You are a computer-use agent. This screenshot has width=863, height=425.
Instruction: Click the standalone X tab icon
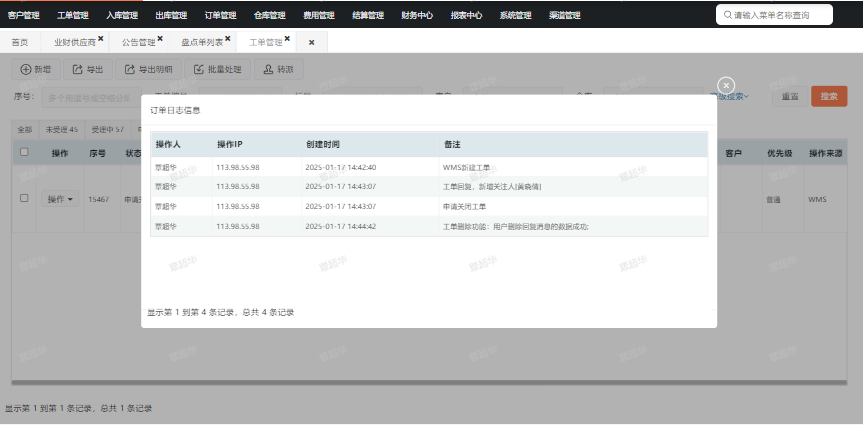(312, 42)
